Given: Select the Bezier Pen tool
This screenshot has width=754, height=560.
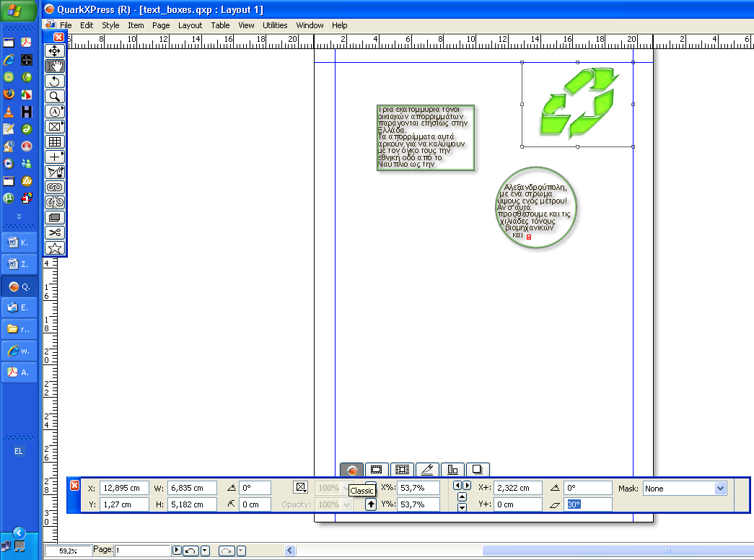Looking at the screenshot, I should [x=54, y=172].
